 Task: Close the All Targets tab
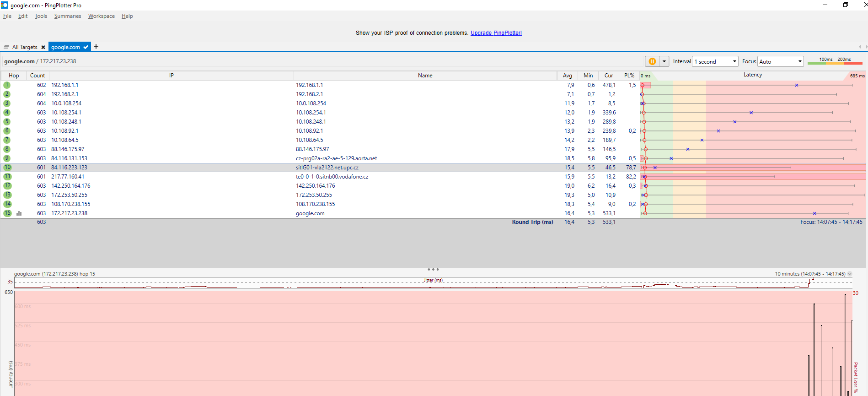point(43,47)
